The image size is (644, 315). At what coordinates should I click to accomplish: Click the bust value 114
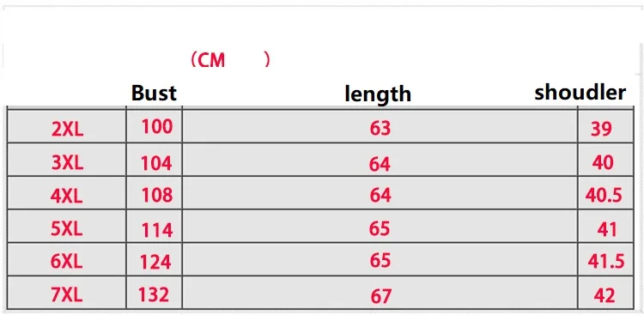157,230
